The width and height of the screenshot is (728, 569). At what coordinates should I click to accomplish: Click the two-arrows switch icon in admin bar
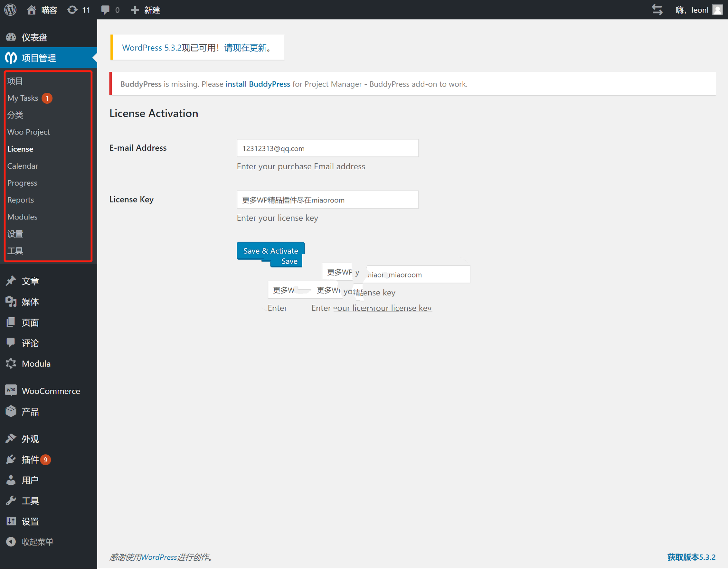pyautogui.click(x=657, y=10)
